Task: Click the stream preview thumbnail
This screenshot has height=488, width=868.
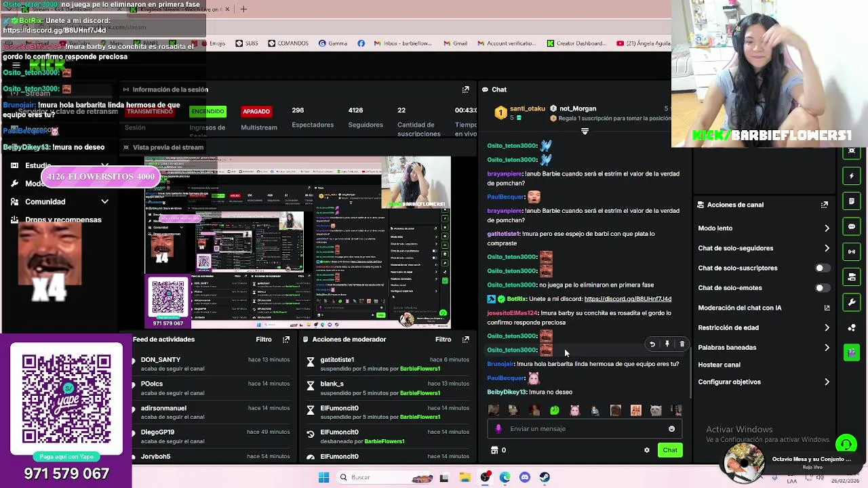Action: coord(298,242)
